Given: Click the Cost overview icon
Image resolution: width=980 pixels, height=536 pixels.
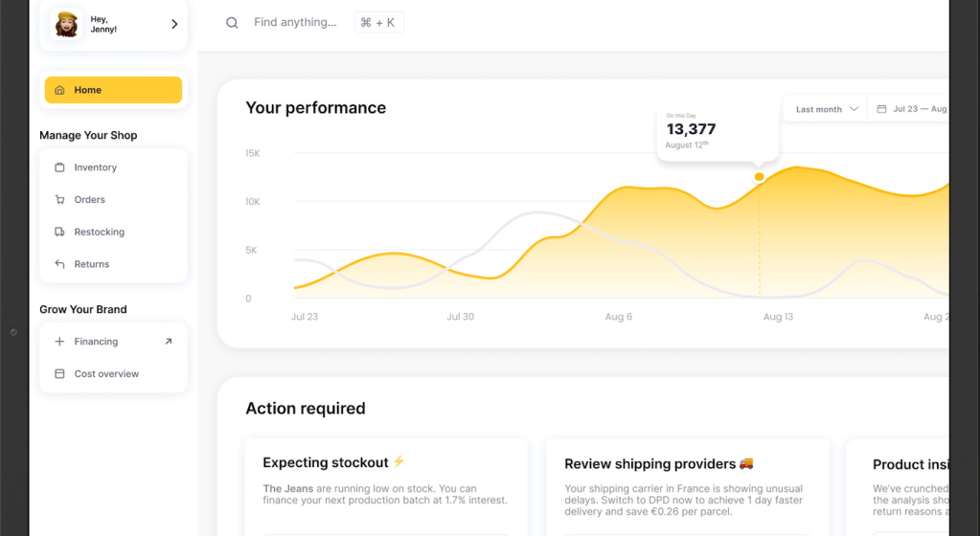Looking at the screenshot, I should pos(59,374).
